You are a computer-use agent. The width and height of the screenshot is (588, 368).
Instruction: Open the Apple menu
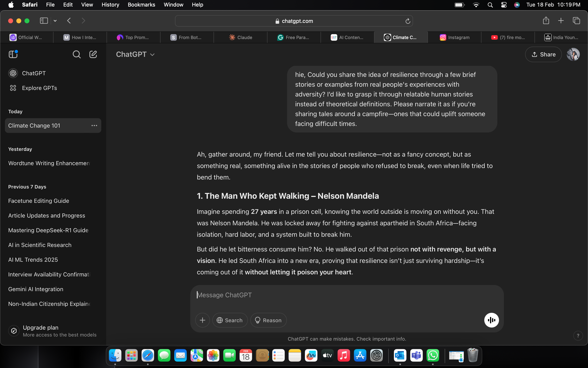coord(11,5)
